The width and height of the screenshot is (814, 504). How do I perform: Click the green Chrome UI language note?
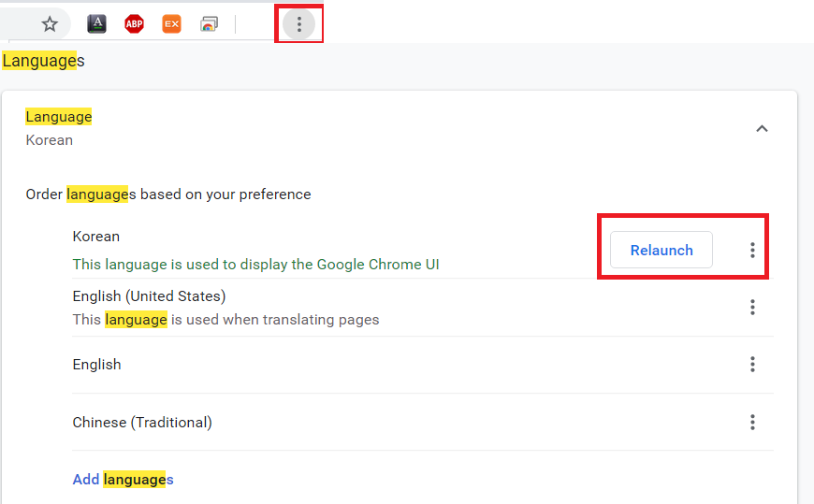pos(256,265)
